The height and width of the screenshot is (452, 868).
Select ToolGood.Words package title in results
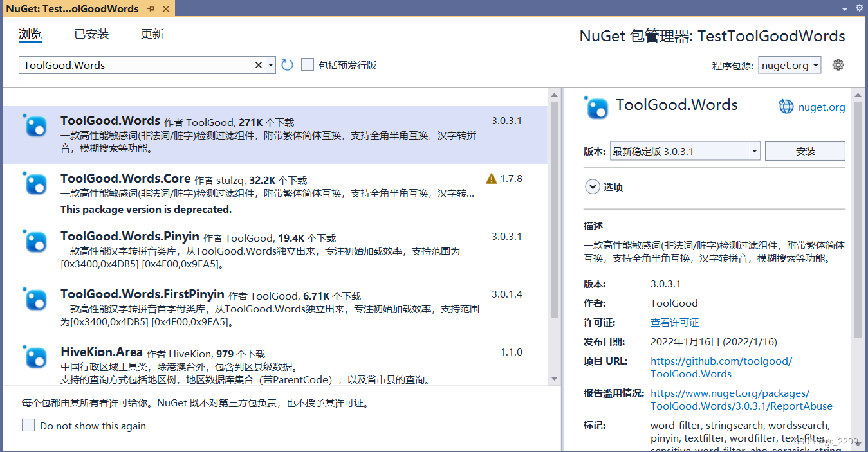[110, 120]
